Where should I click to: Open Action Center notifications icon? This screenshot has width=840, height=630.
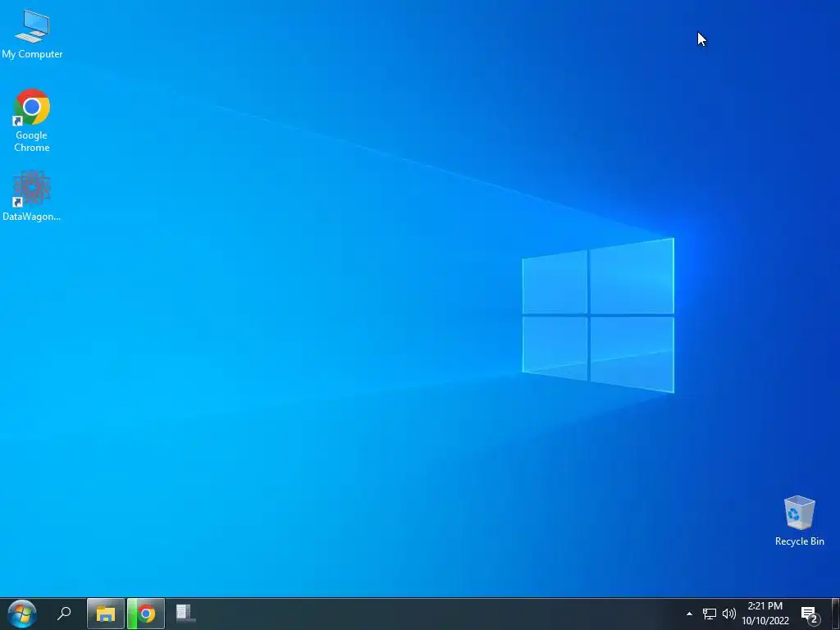coord(810,614)
